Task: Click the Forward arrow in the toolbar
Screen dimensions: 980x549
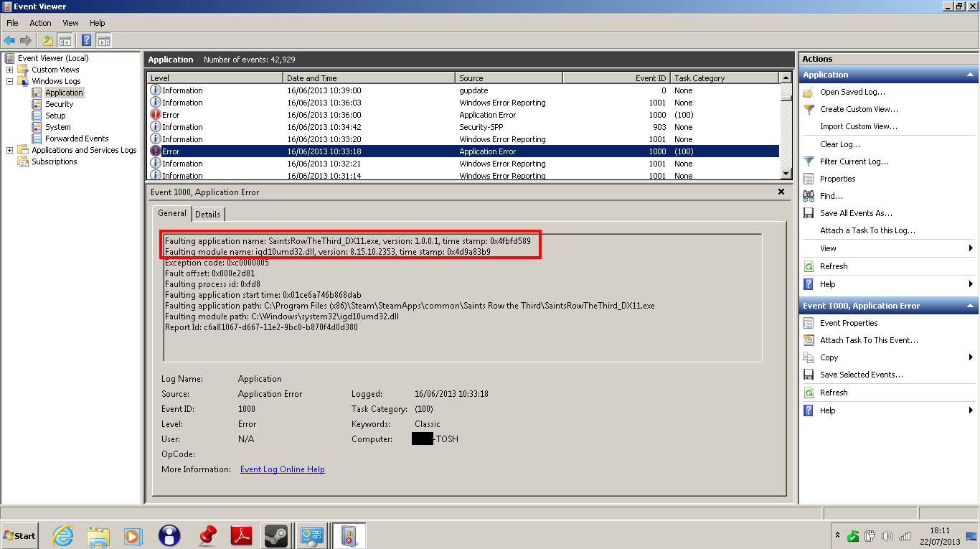Action: (26, 40)
